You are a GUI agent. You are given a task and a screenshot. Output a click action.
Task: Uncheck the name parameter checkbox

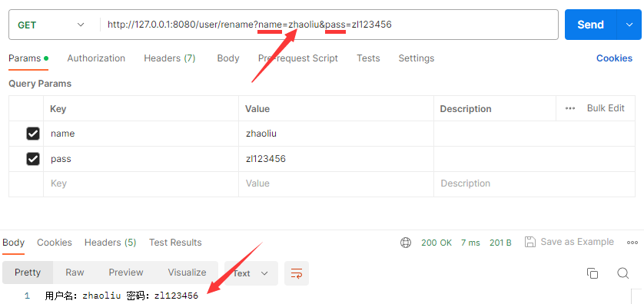(x=33, y=134)
